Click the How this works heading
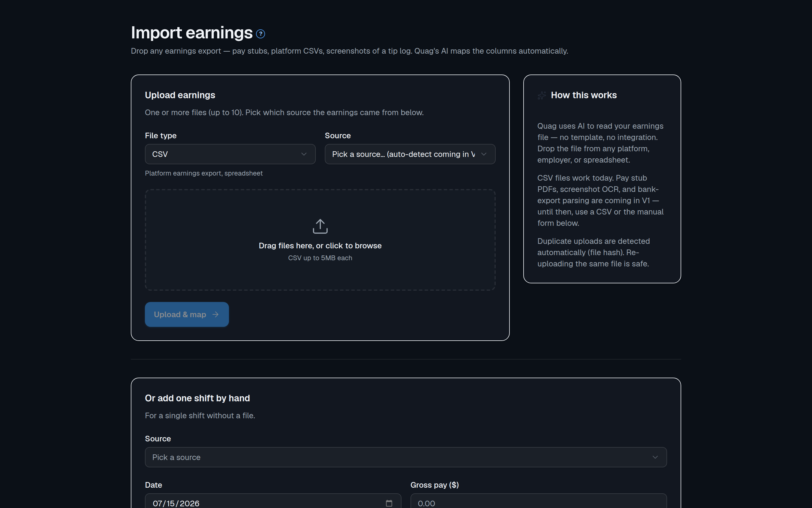The height and width of the screenshot is (508, 812). 584,95
